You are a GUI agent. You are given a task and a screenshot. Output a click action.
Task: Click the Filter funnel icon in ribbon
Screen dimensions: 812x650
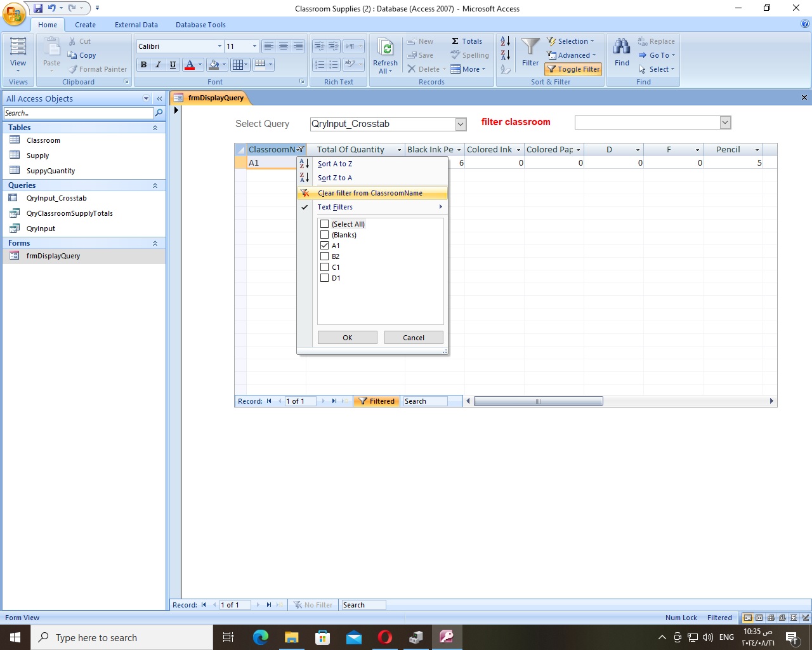click(x=530, y=51)
